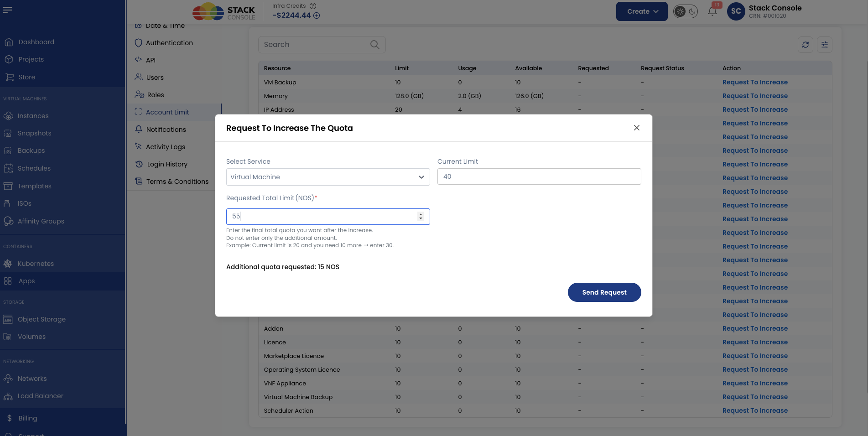Click the Kubernetes wheel icon
Screen dimensions: 868x436
[8, 264]
